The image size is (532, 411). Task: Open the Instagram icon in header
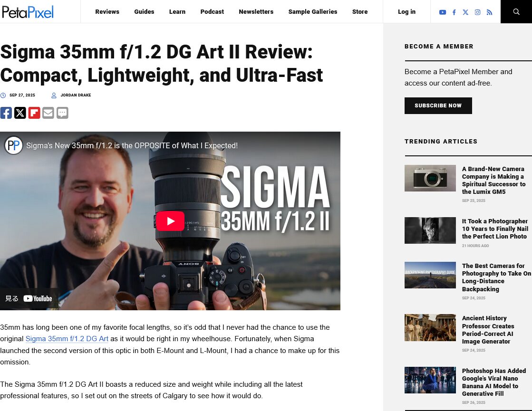coord(477,12)
